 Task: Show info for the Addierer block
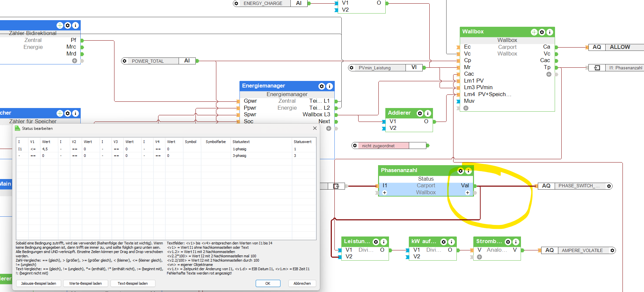427,113
